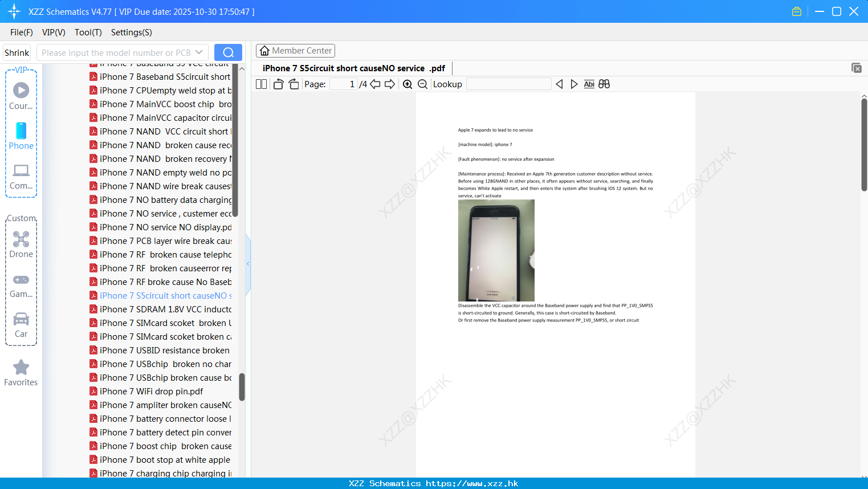Open the File(F) menu
Viewport: 868px width, 489px height.
[x=22, y=32]
